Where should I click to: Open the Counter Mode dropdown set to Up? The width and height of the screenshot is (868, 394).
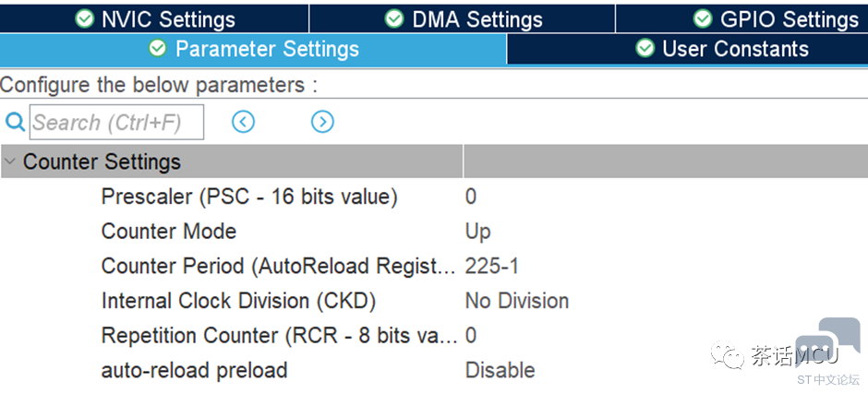(666, 232)
